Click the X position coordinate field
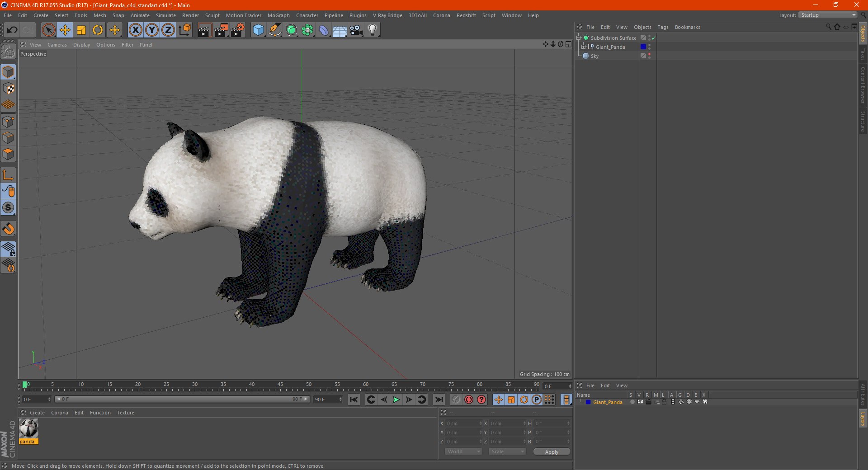Screen dimensions: 868x470 click(x=462, y=423)
